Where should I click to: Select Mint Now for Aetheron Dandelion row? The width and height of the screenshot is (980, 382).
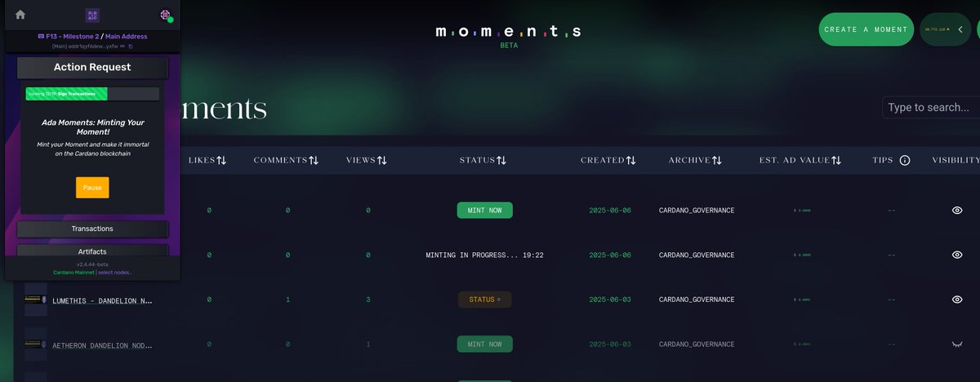point(484,344)
